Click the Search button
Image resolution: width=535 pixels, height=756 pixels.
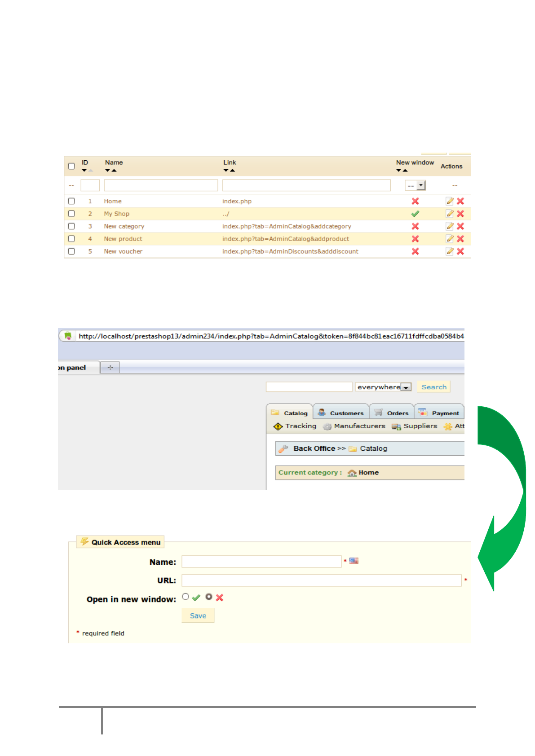433,387
